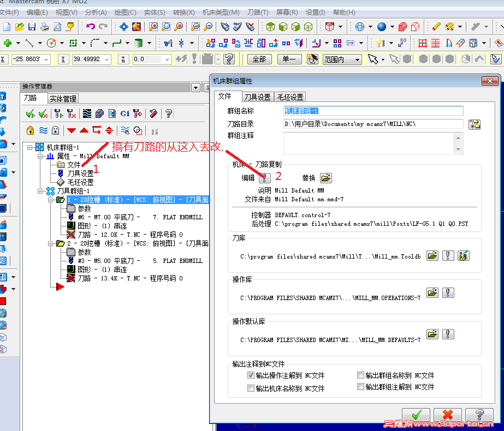Click the 编辑 machine definition edit icon
The width and height of the screenshot is (504, 431).
tap(264, 178)
